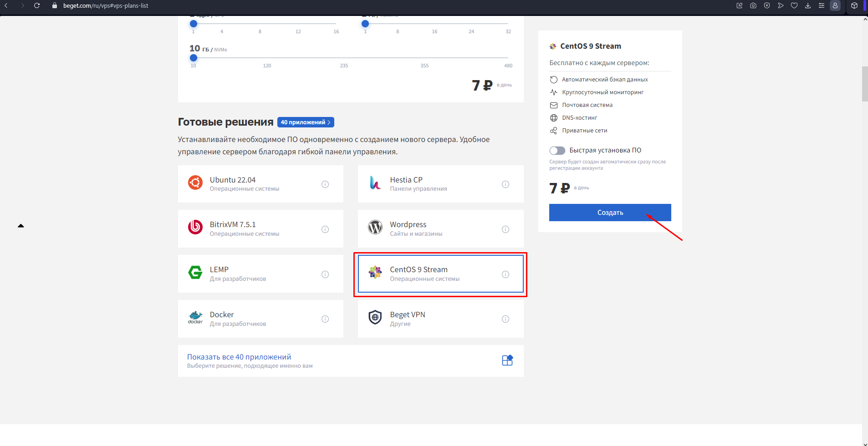Screen dimensions: 868x446
Task: Click the Создать button
Action: pyautogui.click(x=610, y=213)
